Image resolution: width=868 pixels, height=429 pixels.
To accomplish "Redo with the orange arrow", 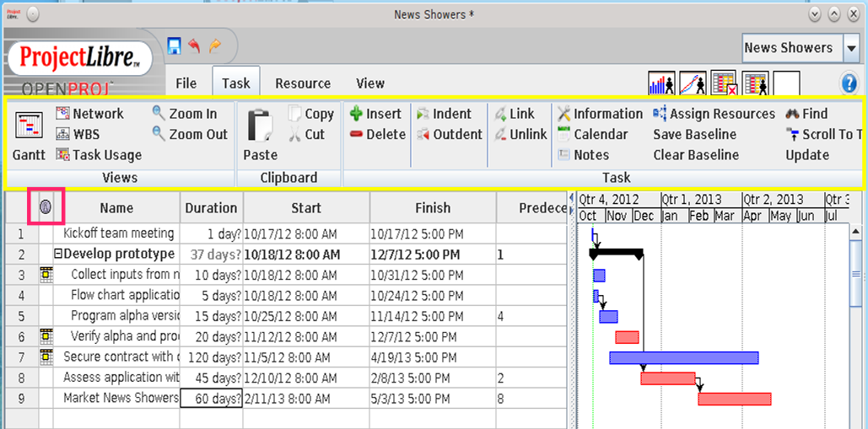I will click(x=215, y=46).
